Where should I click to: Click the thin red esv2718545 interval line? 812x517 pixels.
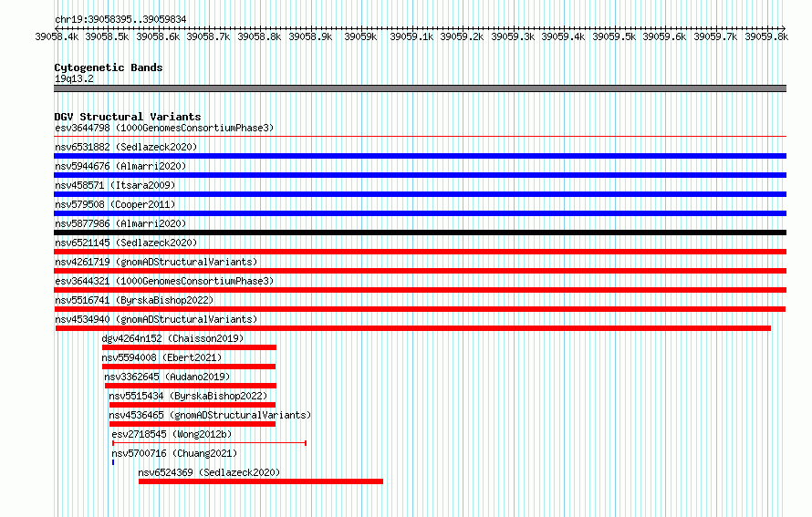coord(210,443)
